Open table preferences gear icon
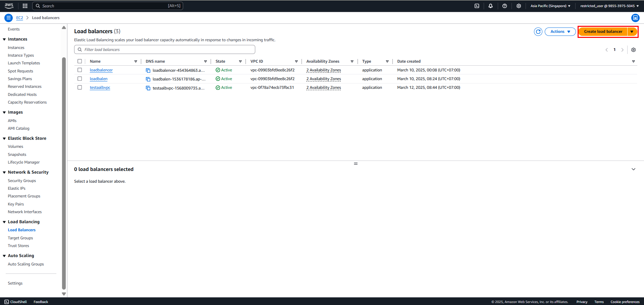 coord(633,50)
